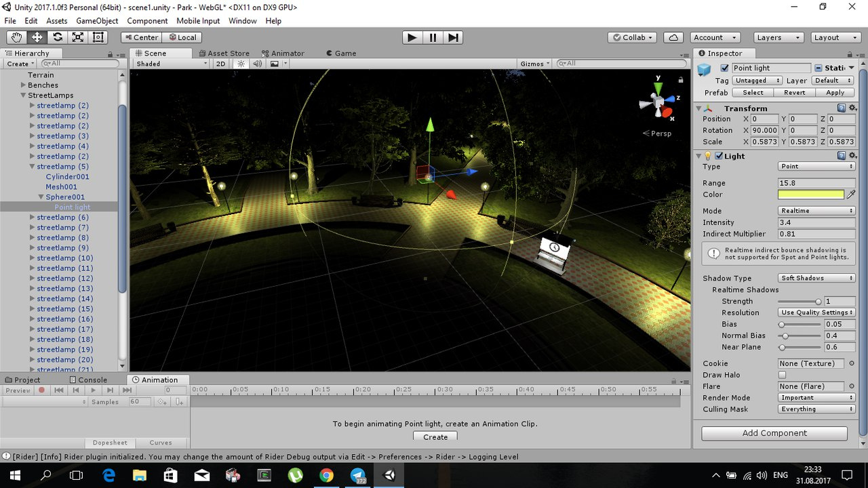This screenshot has height=488, width=868.
Task: Select the Hand tool in toolbar
Action: point(16,37)
